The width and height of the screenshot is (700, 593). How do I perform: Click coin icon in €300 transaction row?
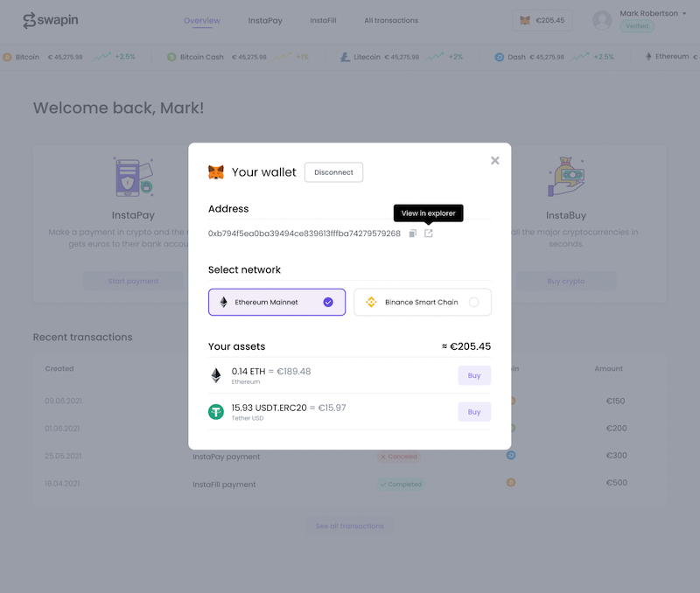tap(511, 455)
